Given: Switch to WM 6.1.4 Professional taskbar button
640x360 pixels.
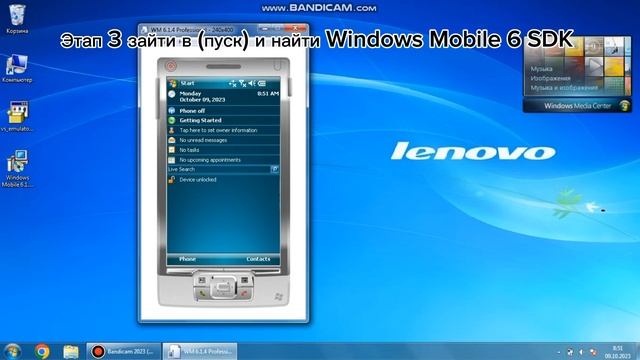Looking at the screenshot, I should coord(200,351).
